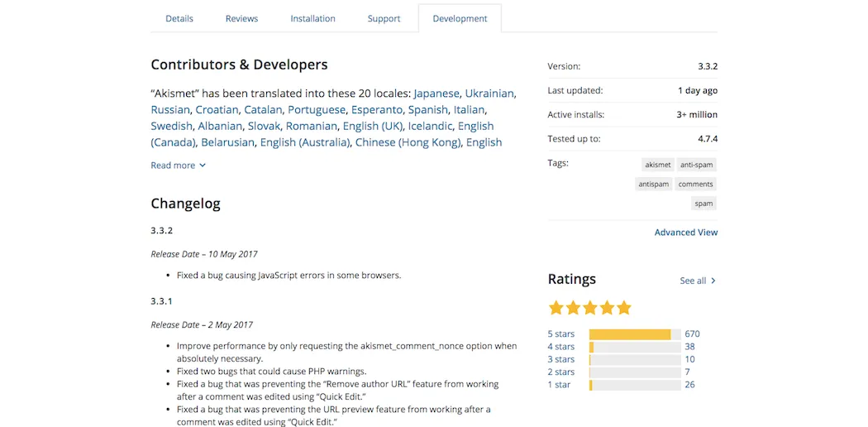Go to the Support tab
The width and height of the screenshot is (868, 427).
tap(384, 18)
